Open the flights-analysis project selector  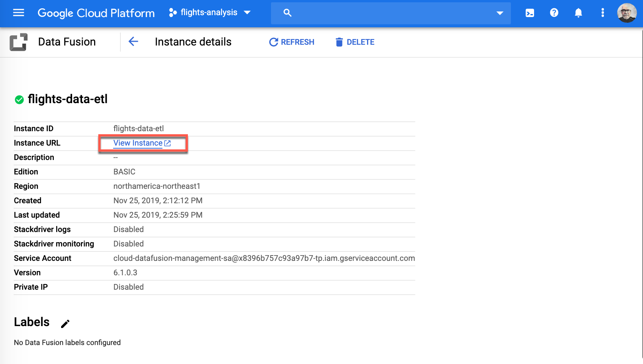(210, 13)
